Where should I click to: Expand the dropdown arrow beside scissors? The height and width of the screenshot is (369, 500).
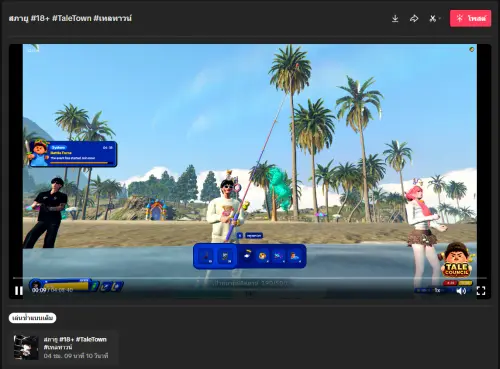coord(440,18)
